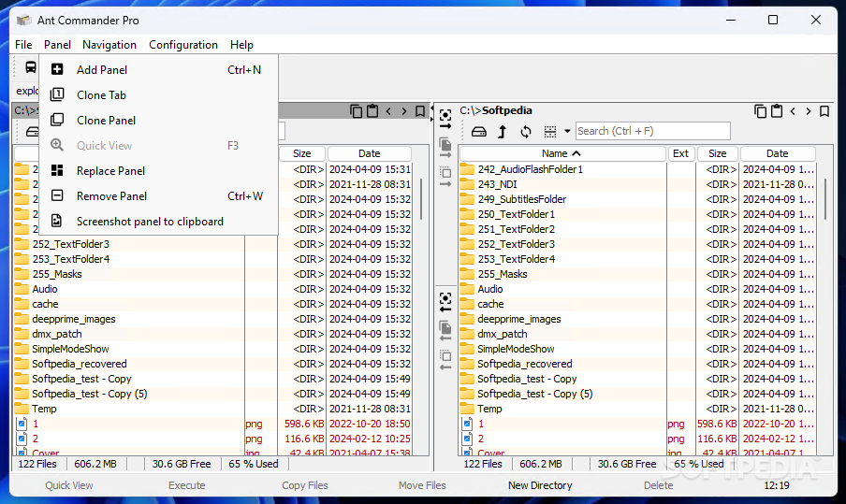
Task: Click New Directory in bottom bar
Action: pyautogui.click(x=540, y=485)
